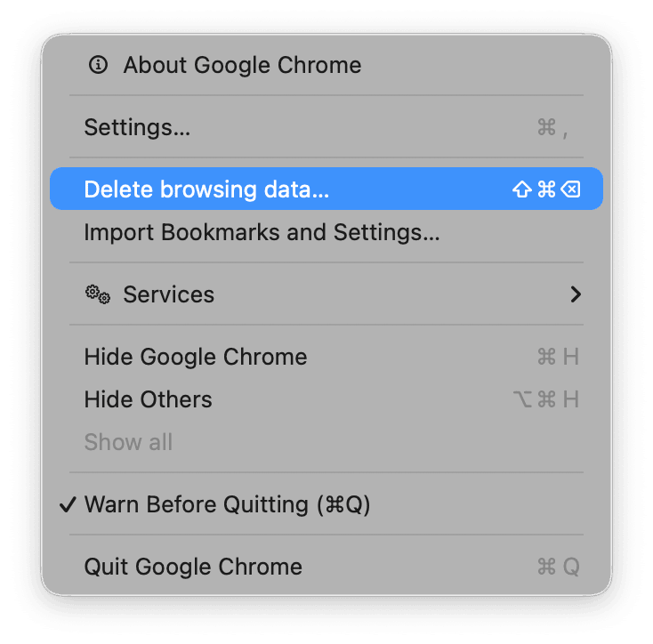Open About Google Chrome

point(242,65)
